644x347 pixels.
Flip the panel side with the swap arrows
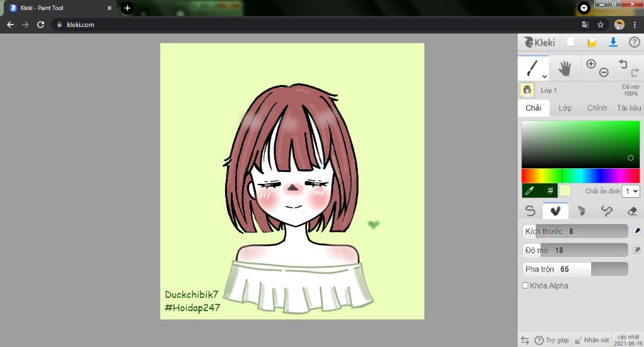(x=525, y=340)
